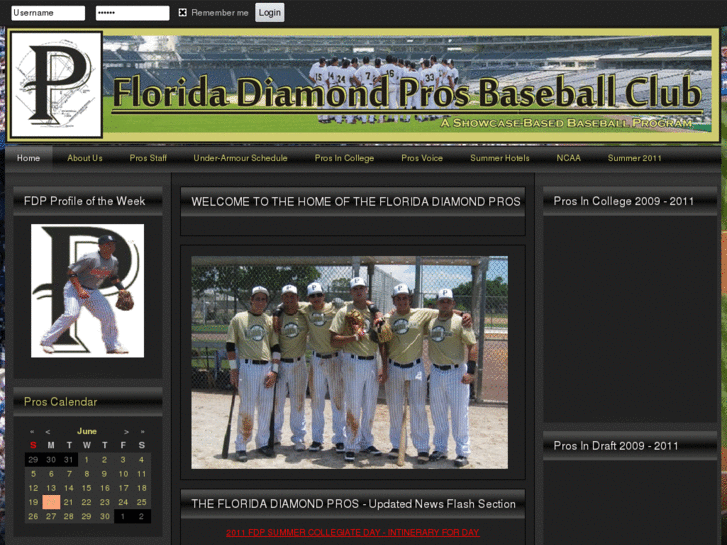Select June 17 in the calendar

pyautogui.click(x=123, y=488)
